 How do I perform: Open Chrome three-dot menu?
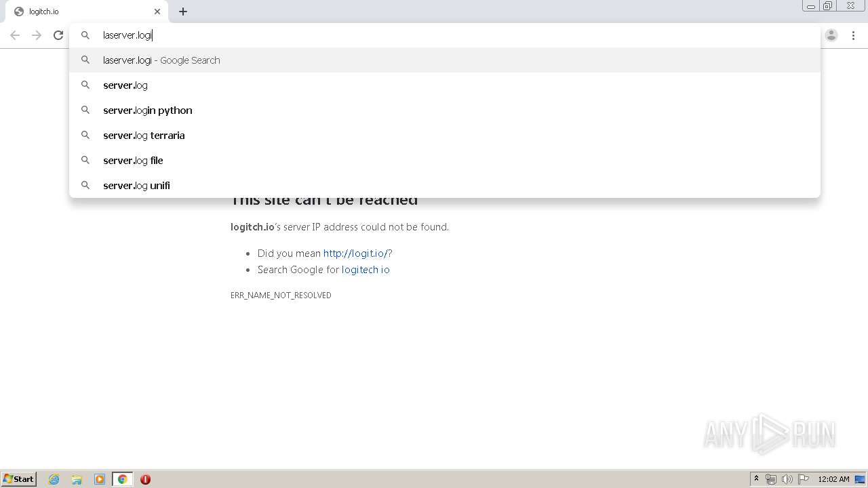tap(853, 35)
